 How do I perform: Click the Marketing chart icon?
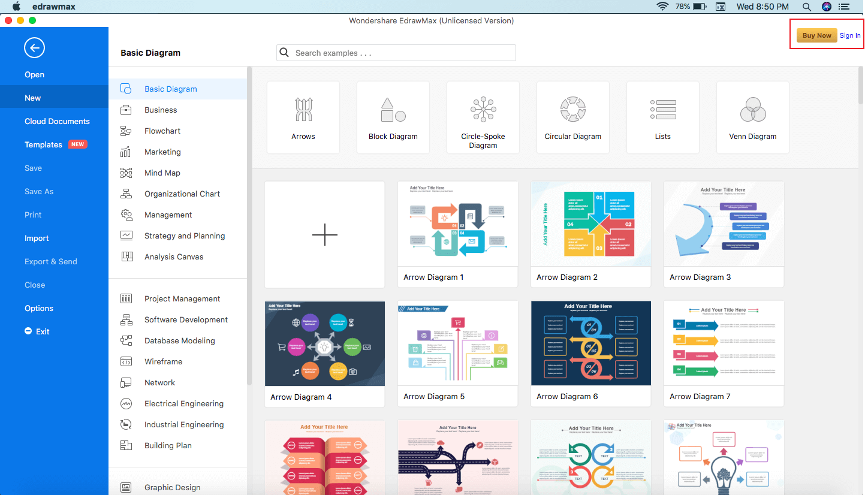pos(126,152)
